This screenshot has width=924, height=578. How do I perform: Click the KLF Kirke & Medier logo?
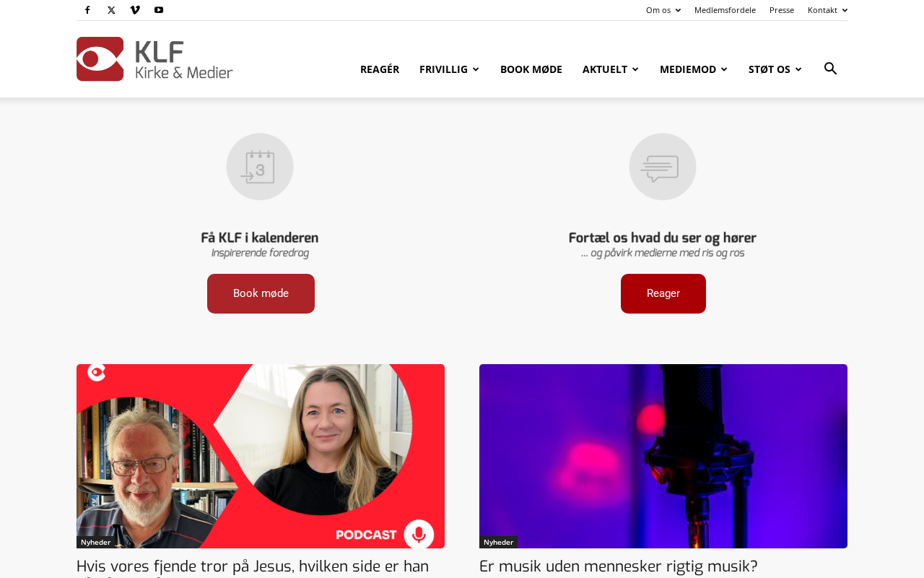[x=154, y=59]
